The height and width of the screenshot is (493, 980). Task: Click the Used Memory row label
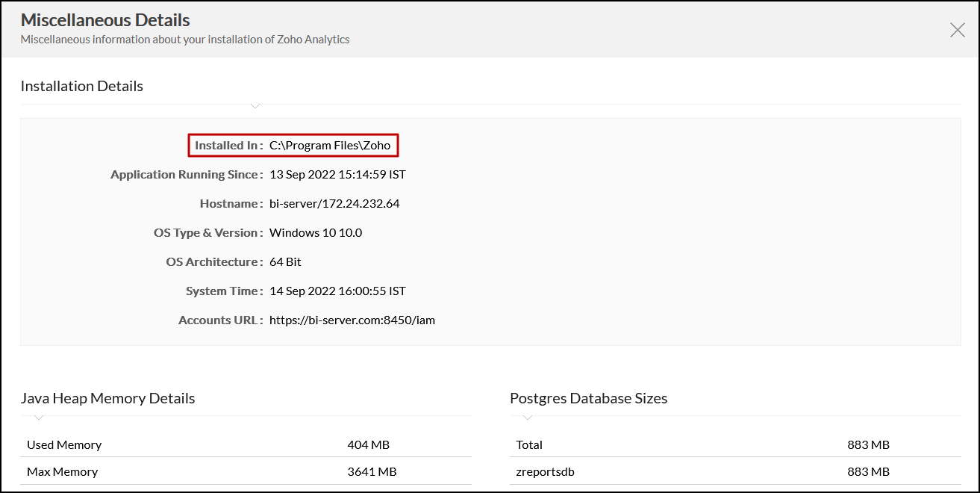[x=64, y=444]
